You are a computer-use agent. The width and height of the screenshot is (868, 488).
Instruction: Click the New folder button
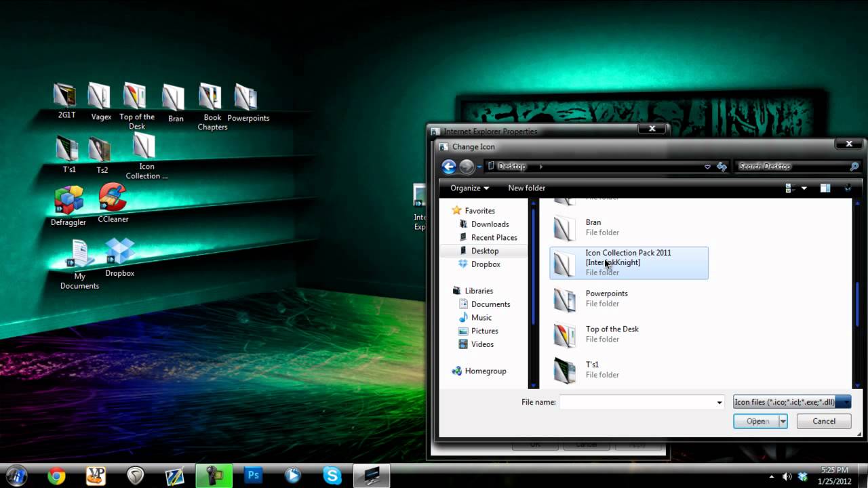526,188
